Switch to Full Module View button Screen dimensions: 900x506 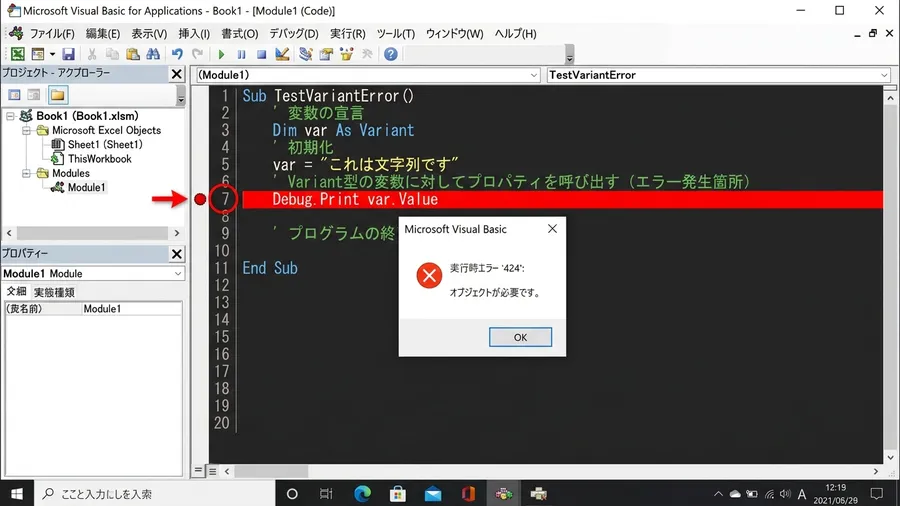[212, 471]
